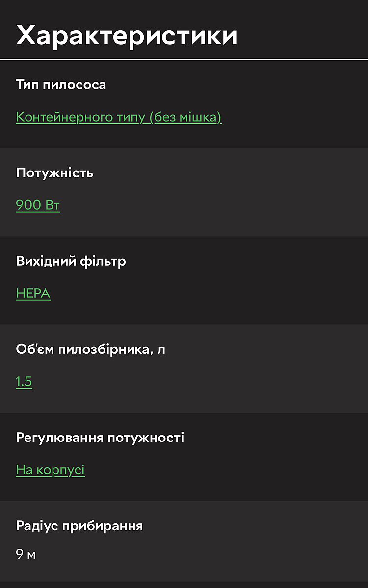
Task: Click the 'Характеристики' heading
Action: pos(127,35)
